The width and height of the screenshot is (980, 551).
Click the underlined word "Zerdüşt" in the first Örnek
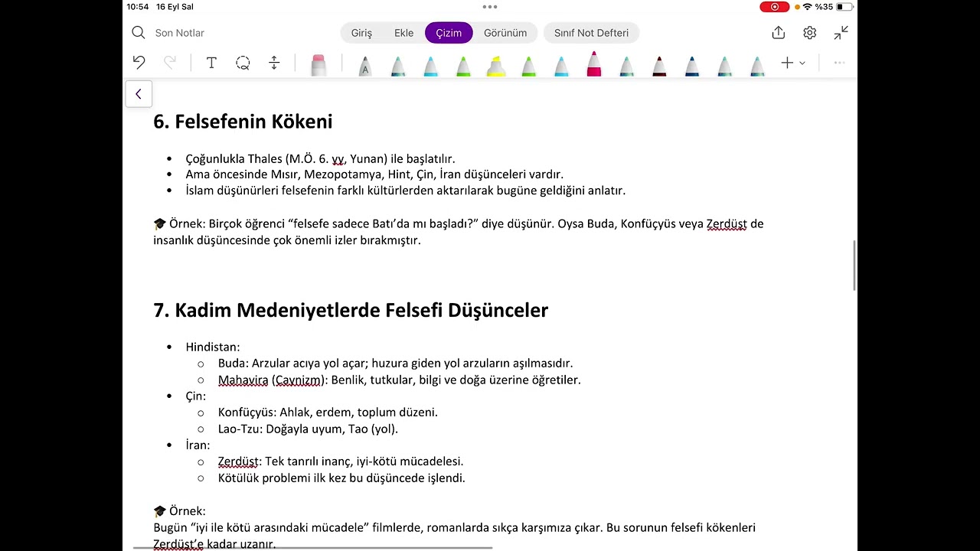[727, 223]
